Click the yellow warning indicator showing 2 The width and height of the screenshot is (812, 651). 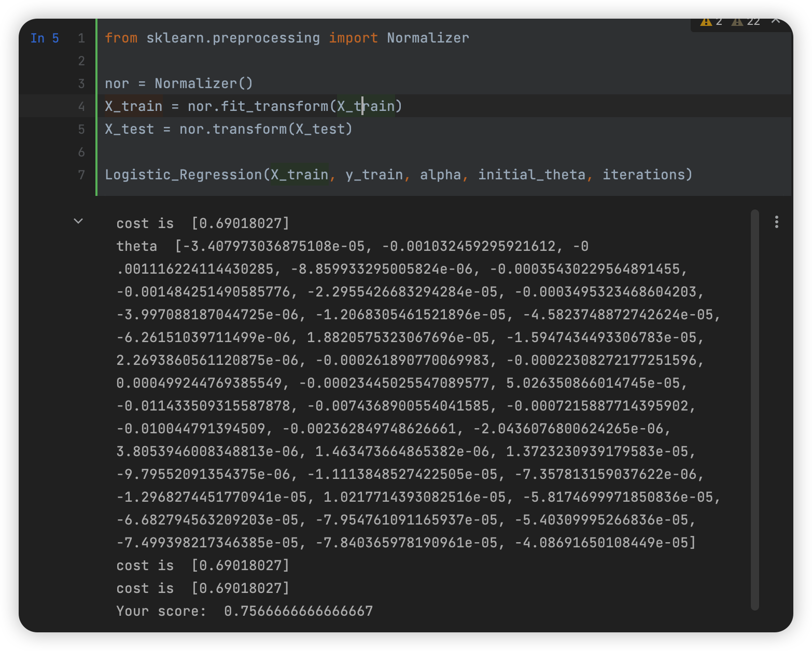tap(711, 22)
